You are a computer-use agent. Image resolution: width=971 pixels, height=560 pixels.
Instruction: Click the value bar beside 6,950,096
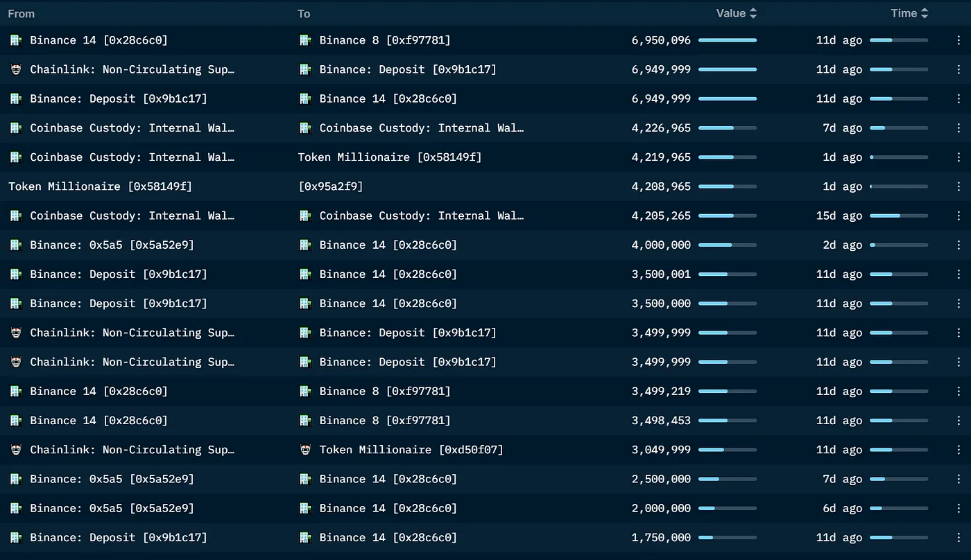coord(727,40)
